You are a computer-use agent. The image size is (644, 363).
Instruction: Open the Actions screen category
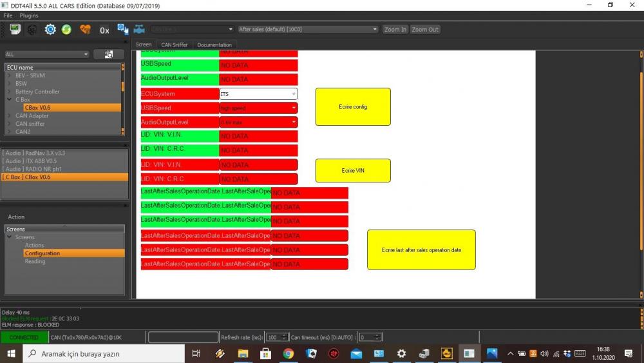34,245
